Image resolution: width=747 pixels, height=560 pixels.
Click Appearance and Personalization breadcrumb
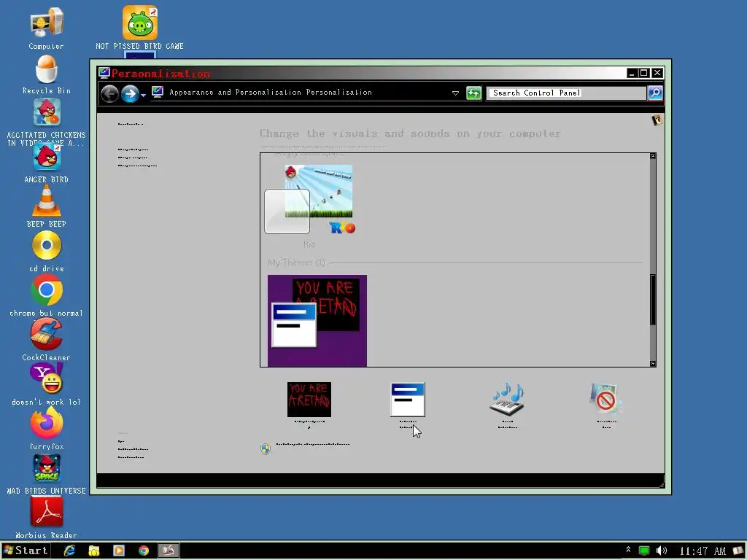236,93
